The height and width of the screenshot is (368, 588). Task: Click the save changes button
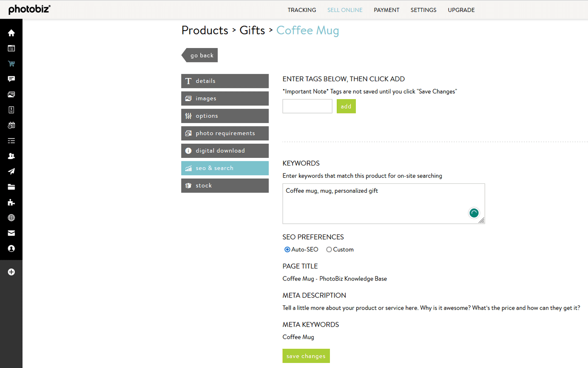(306, 356)
